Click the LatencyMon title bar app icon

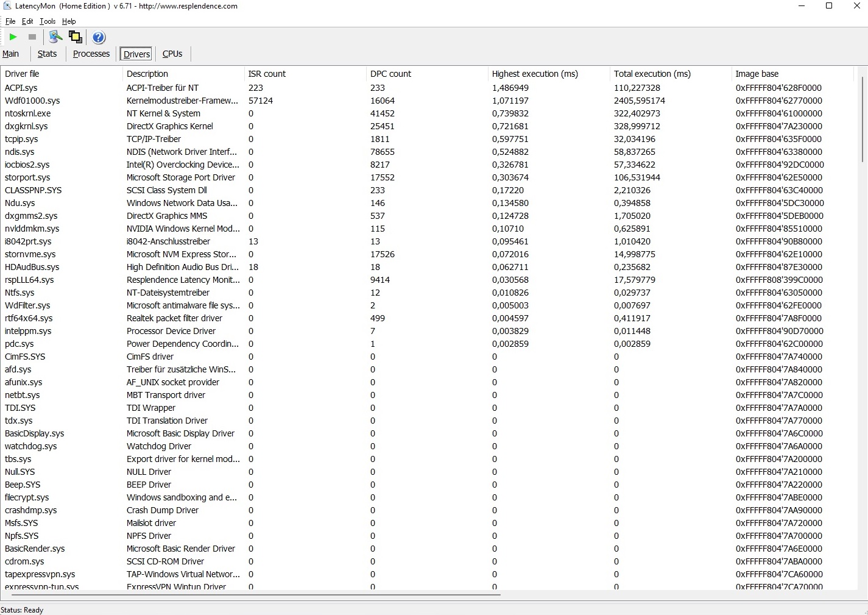[7, 6]
